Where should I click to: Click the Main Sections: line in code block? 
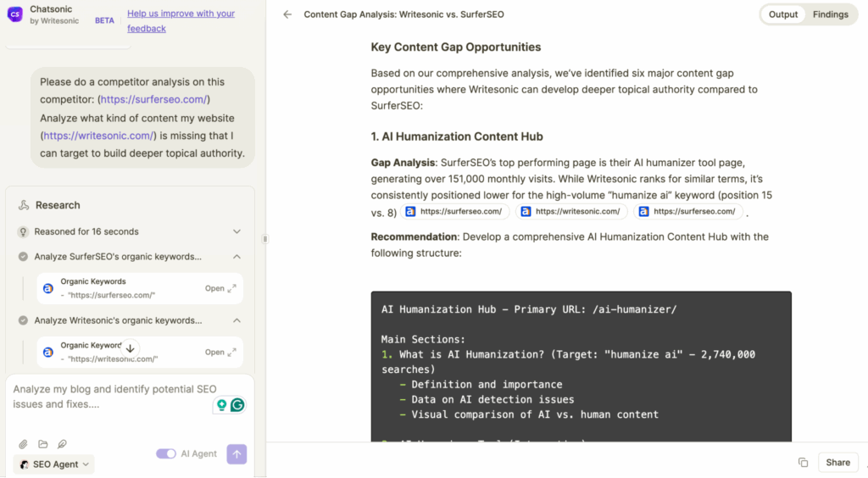[423, 339]
